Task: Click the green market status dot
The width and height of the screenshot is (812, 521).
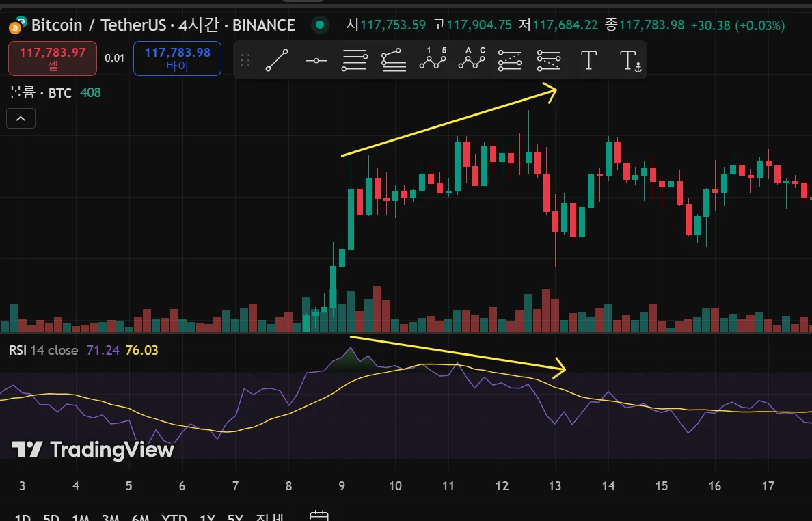Action: point(320,25)
